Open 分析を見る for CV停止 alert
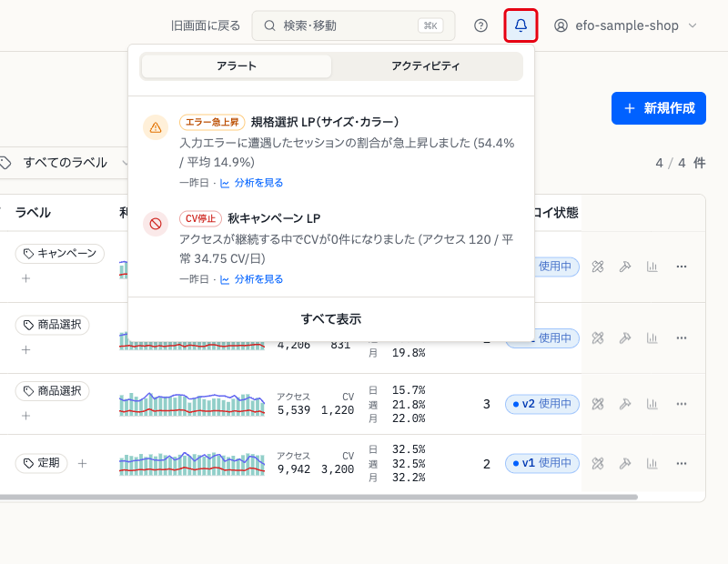Screen dimensions: 728x564 tap(252, 279)
